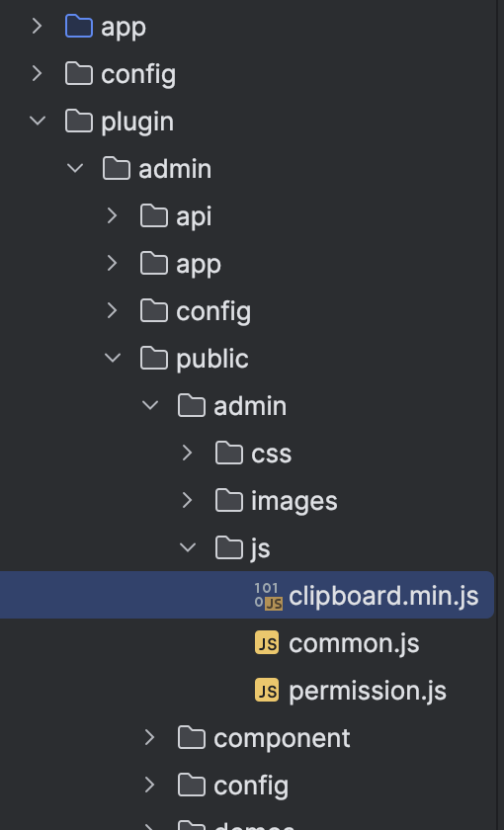Select the component folder label
Image resolution: width=504 pixels, height=830 pixels.
(x=282, y=739)
